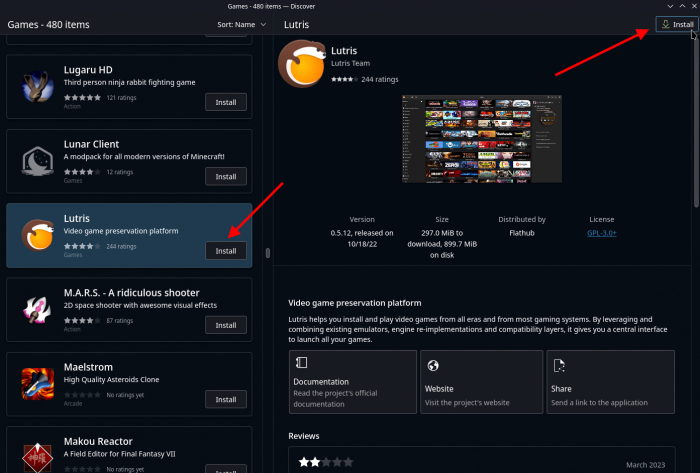
Task: Select the Makou Reactor title
Action: coord(98,441)
